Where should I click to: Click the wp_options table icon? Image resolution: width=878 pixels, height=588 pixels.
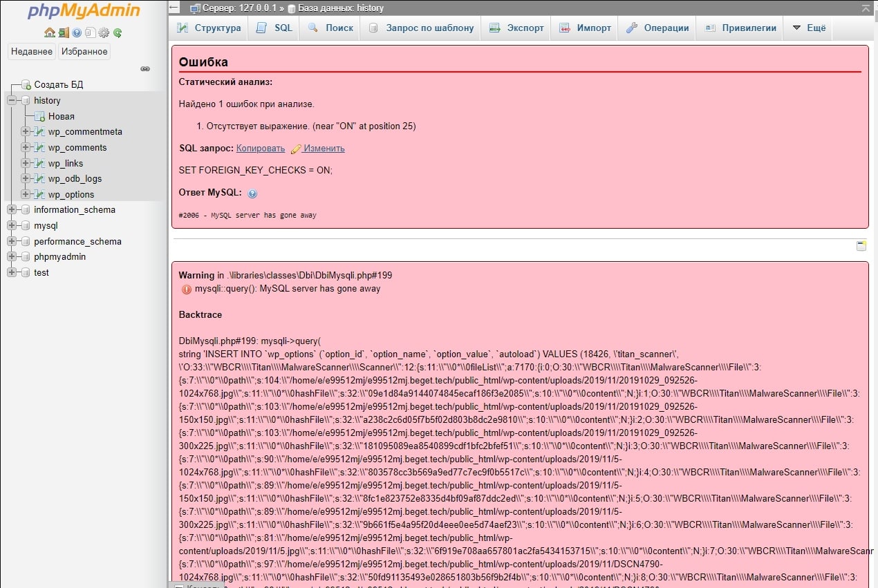pyautogui.click(x=40, y=194)
